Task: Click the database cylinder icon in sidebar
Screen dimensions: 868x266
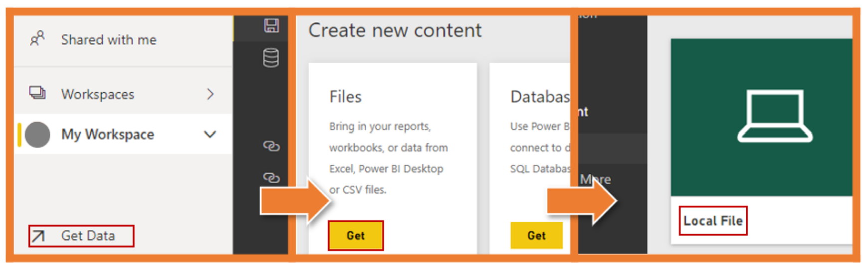Action: pyautogui.click(x=271, y=58)
